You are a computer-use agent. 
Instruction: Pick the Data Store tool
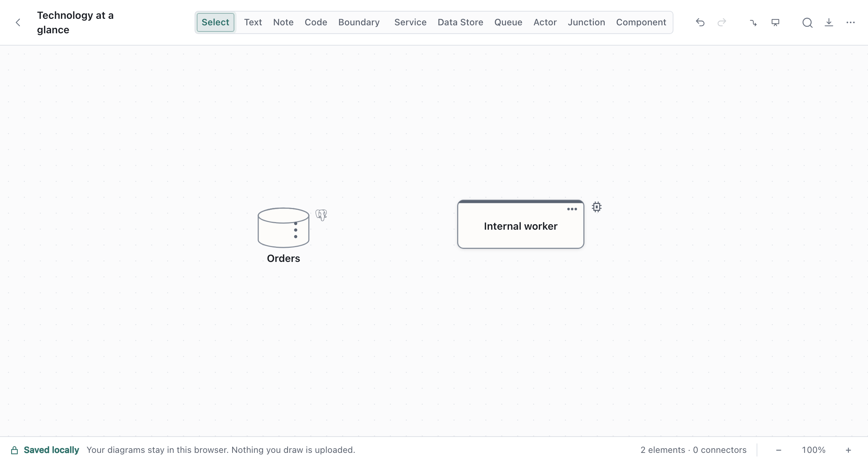click(460, 22)
